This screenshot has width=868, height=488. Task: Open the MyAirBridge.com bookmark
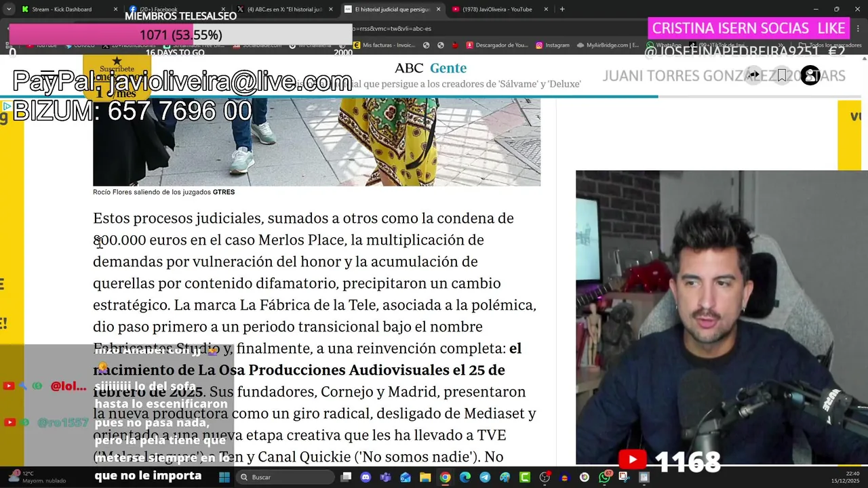[x=608, y=45]
